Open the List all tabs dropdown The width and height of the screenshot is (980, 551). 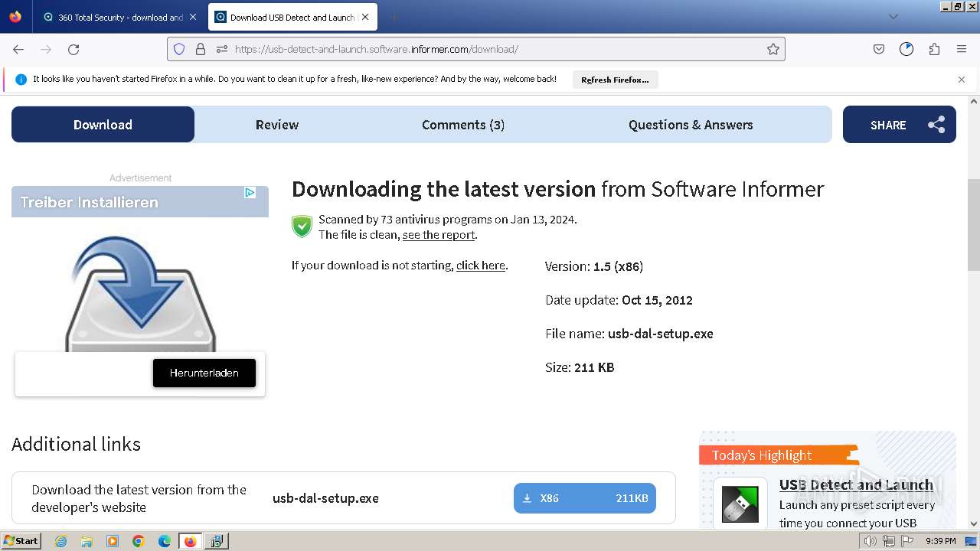(x=893, y=17)
